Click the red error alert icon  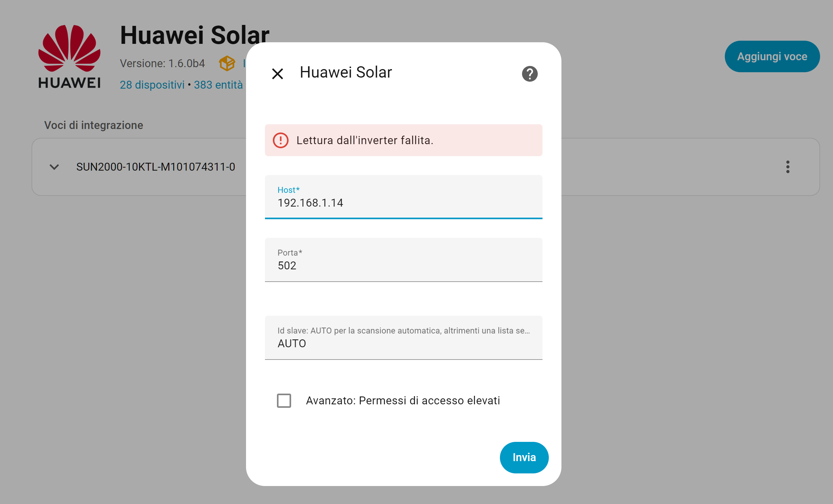tap(281, 140)
